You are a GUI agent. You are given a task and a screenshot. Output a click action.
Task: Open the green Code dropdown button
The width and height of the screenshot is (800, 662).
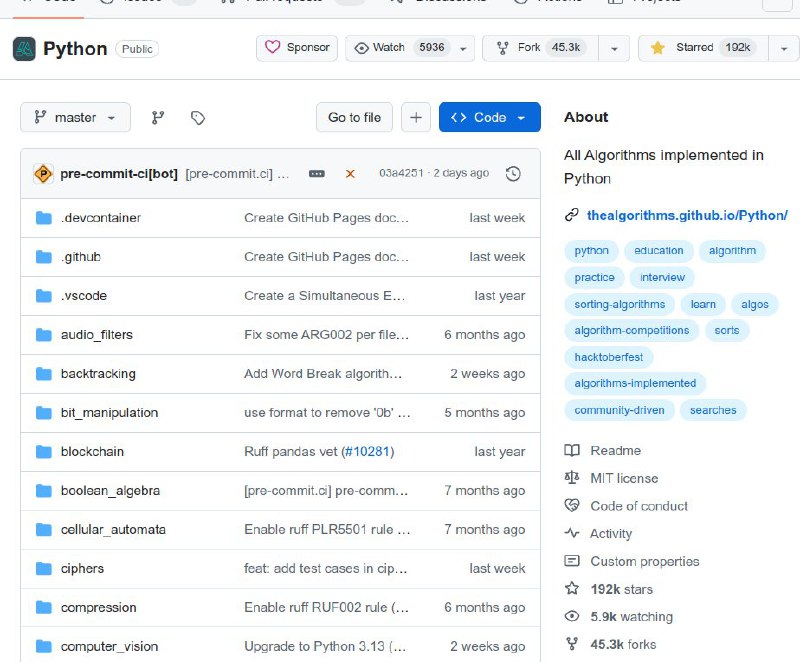coord(489,117)
